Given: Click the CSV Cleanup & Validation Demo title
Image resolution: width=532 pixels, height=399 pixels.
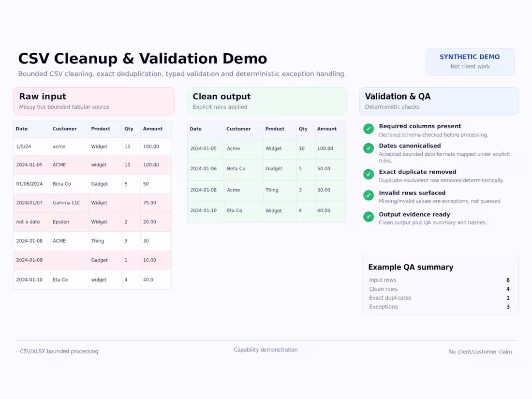Looking at the screenshot, I should tap(143, 59).
